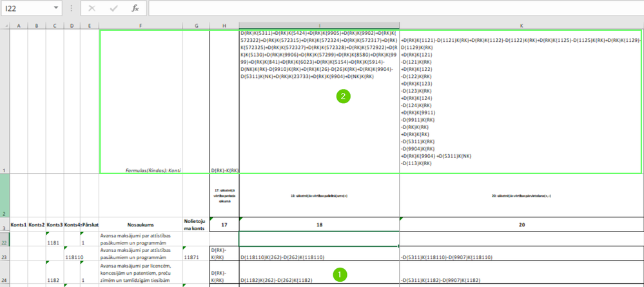Click the Select All corner triangle
This screenshot has width=644, height=287.
5,26
